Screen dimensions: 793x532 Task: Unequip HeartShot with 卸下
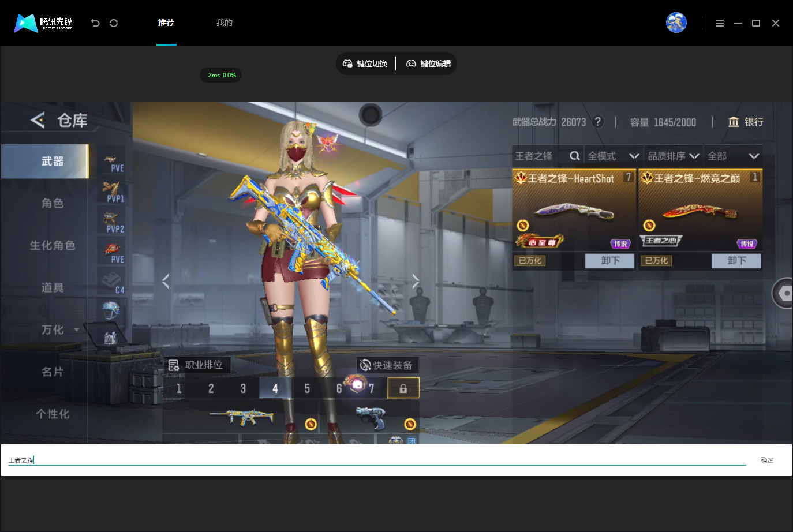click(x=610, y=261)
